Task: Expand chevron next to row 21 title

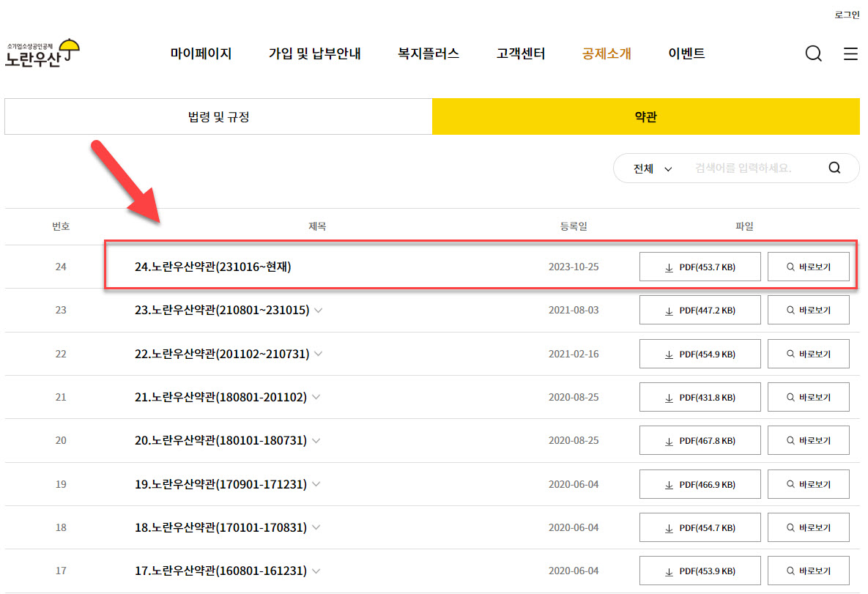Action: click(316, 397)
